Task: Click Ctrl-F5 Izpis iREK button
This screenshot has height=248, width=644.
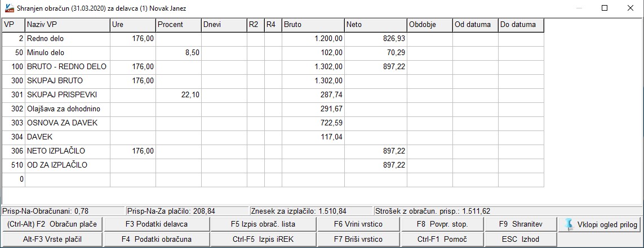Action: pyautogui.click(x=263, y=240)
